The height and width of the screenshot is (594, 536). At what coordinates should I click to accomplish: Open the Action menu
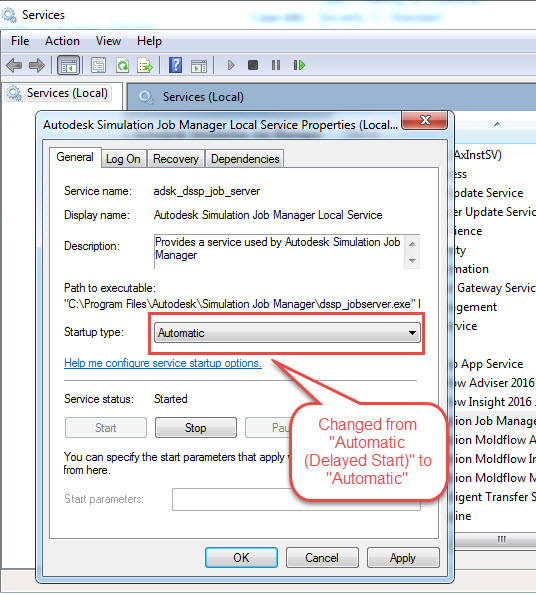63,41
